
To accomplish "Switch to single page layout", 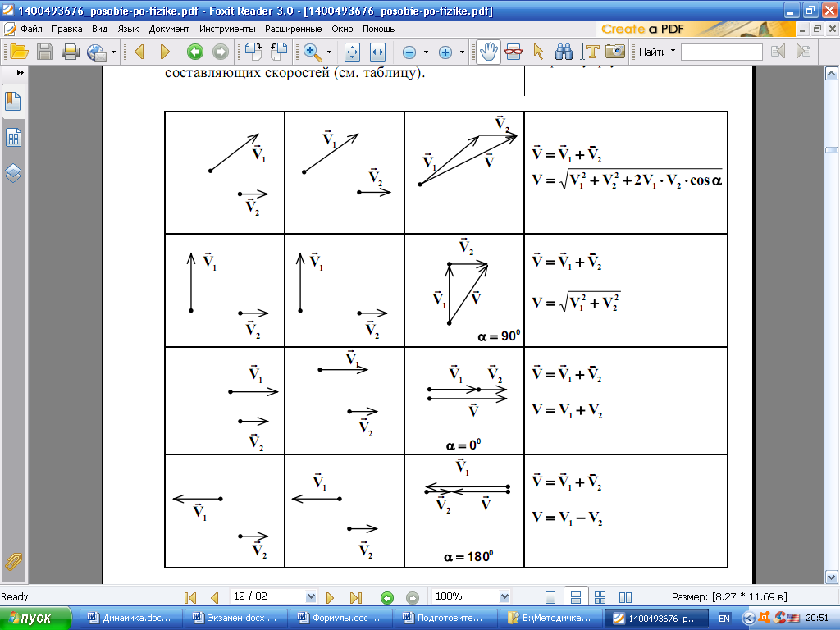I will pos(550,597).
